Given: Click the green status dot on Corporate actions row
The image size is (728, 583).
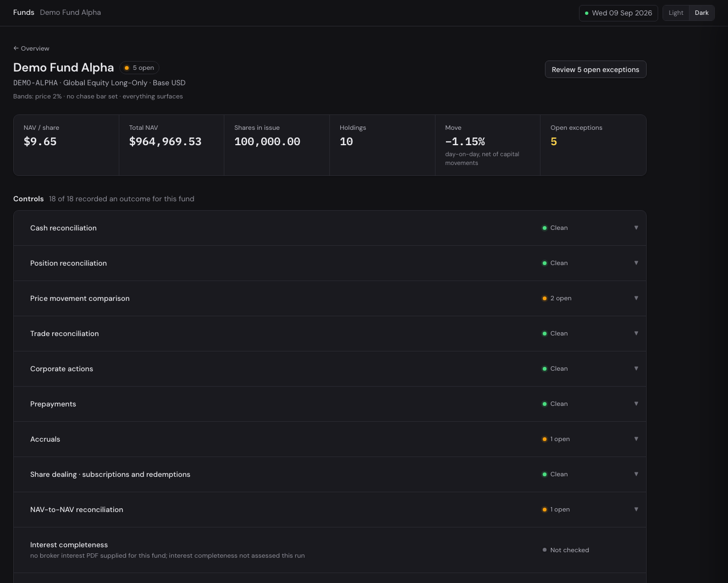Looking at the screenshot, I should click(x=544, y=369).
